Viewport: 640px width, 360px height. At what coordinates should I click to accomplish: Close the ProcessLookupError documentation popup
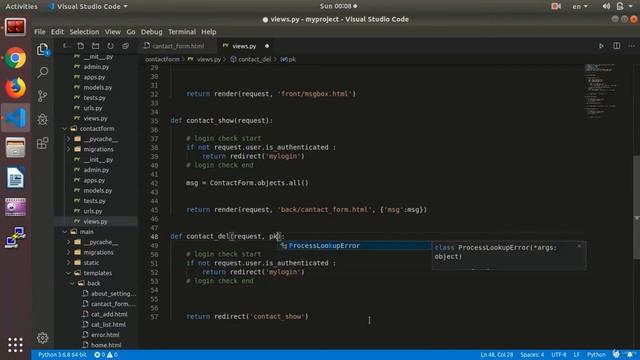[x=579, y=246]
